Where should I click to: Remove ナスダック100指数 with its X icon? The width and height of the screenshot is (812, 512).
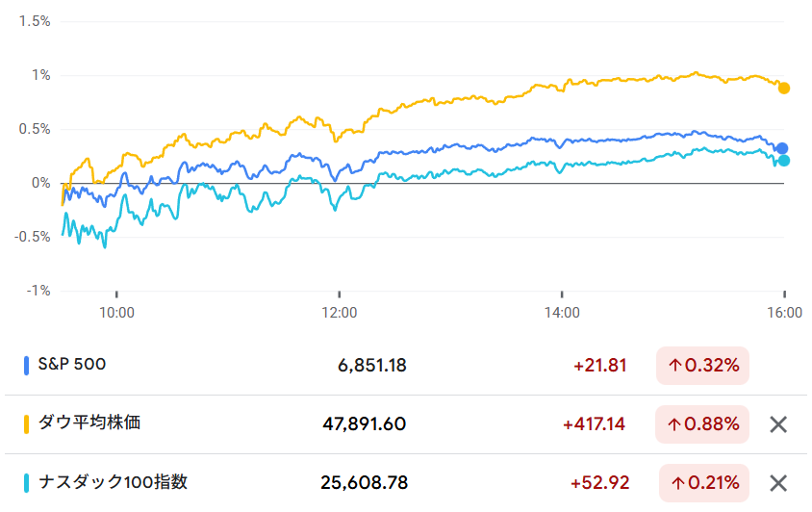coord(778,483)
